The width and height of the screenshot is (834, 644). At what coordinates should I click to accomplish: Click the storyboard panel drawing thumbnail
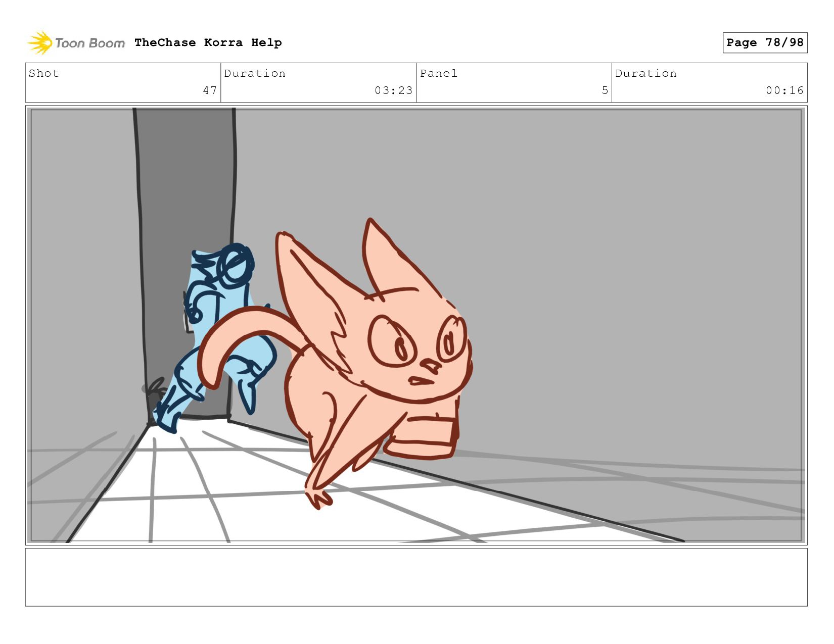(416, 325)
